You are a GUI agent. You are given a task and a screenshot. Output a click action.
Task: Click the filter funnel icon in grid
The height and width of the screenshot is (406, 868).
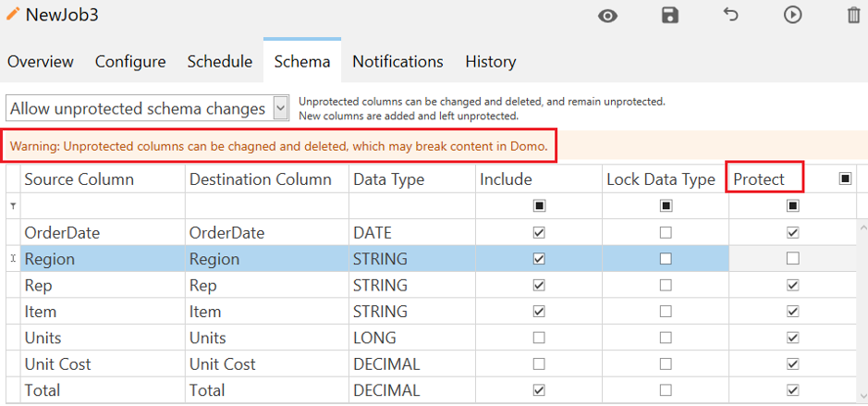pyautogui.click(x=12, y=206)
